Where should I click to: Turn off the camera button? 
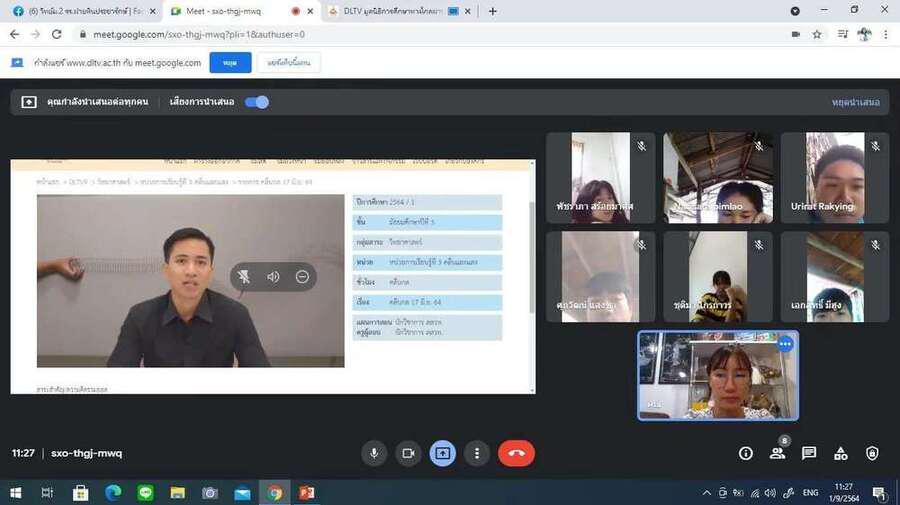point(408,453)
